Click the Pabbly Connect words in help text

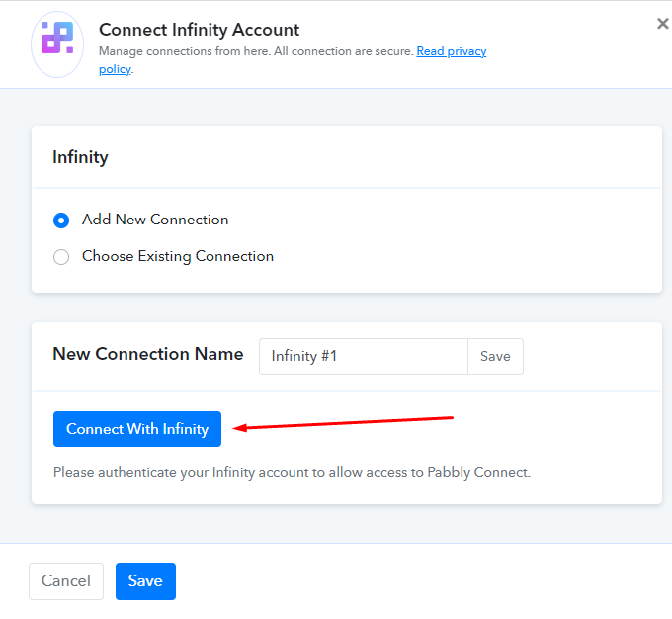pos(477,473)
